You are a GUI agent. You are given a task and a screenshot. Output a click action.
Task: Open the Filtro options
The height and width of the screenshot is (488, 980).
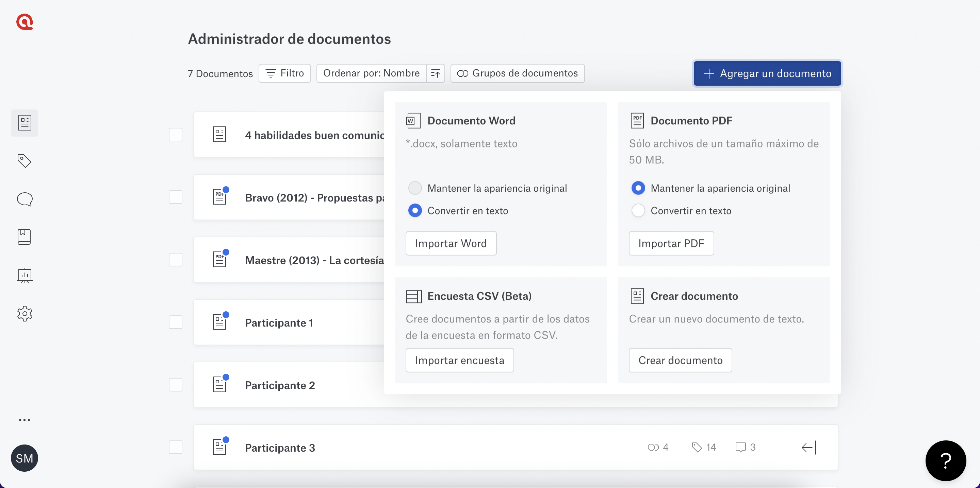(x=284, y=73)
